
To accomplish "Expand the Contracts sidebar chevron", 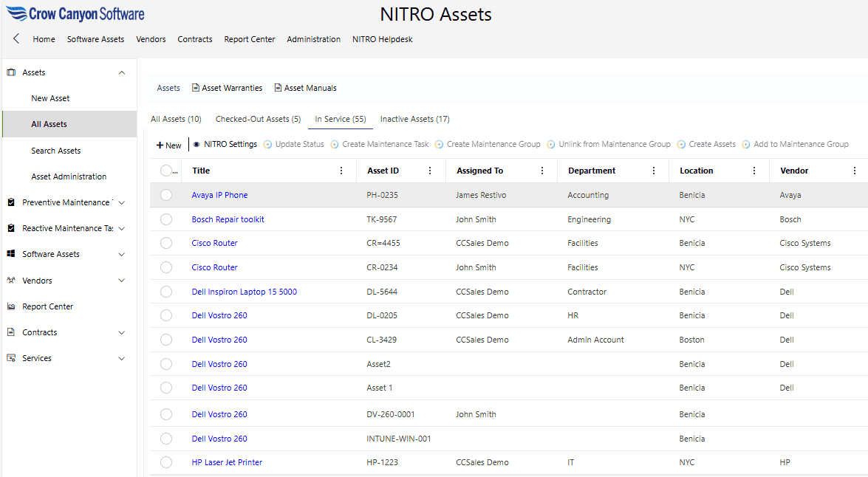I will 122,332.
